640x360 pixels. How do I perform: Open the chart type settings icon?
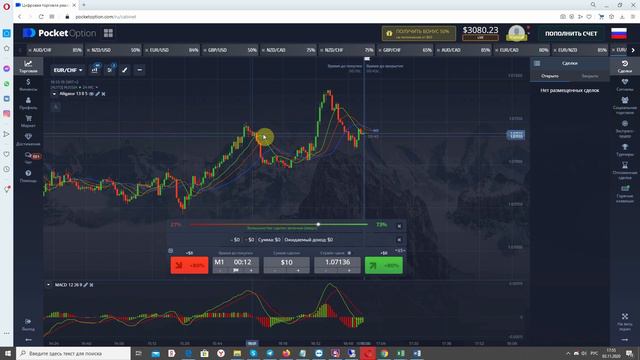pos(95,70)
